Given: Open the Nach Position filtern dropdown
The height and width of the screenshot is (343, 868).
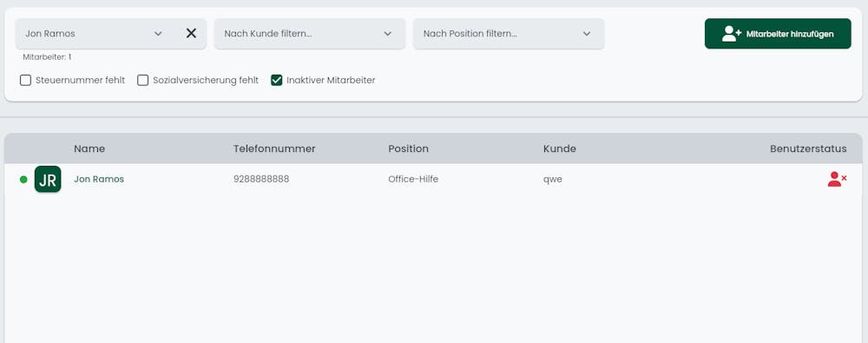Looking at the screenshot, I should click(x=509, y=34).
